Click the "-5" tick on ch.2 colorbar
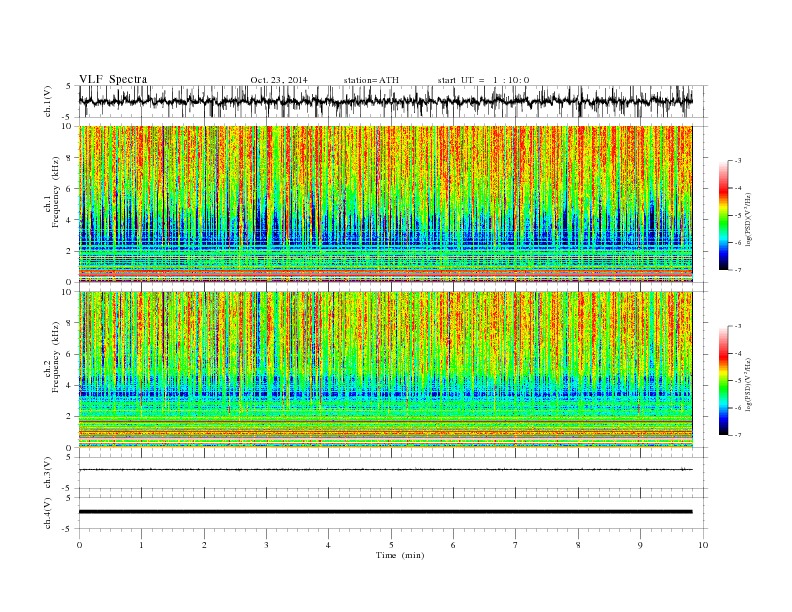The width and height of the screenshot is (792, 612). (737, 381)
